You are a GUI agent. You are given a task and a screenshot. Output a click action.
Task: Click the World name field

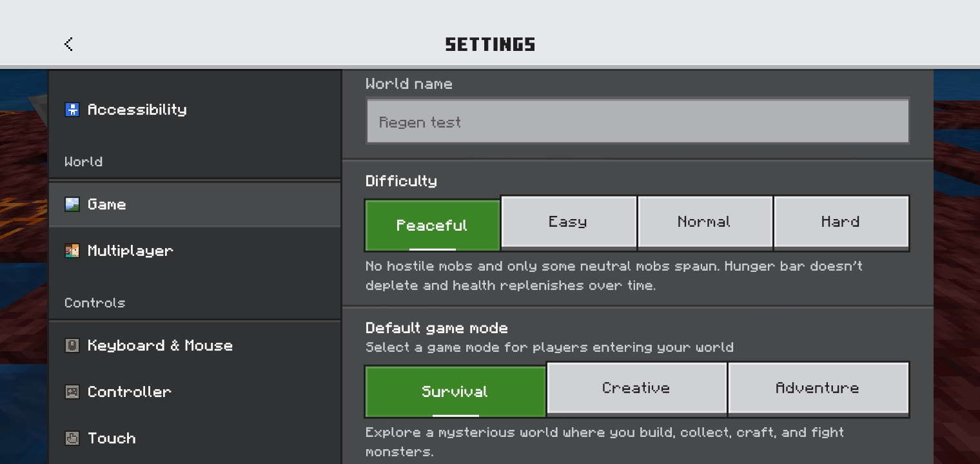point(638,121)
